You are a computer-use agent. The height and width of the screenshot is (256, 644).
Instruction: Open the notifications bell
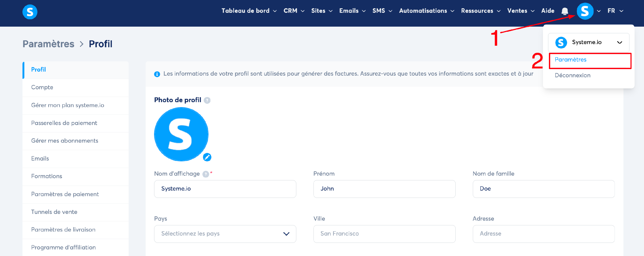pos(565,11)
